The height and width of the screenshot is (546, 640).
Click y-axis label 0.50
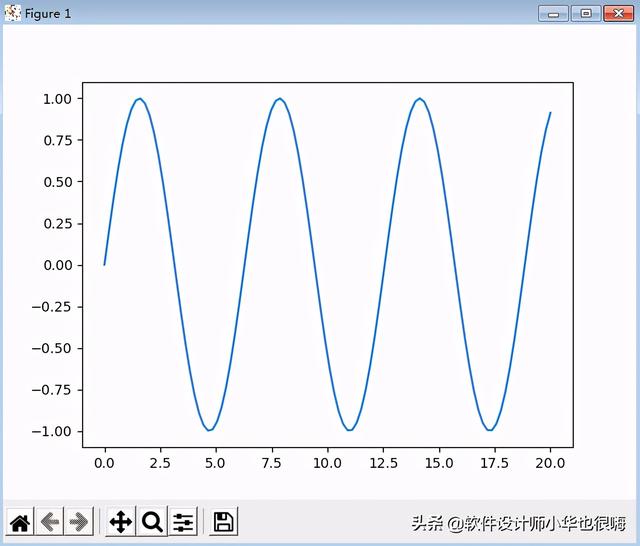pos(58,182)
